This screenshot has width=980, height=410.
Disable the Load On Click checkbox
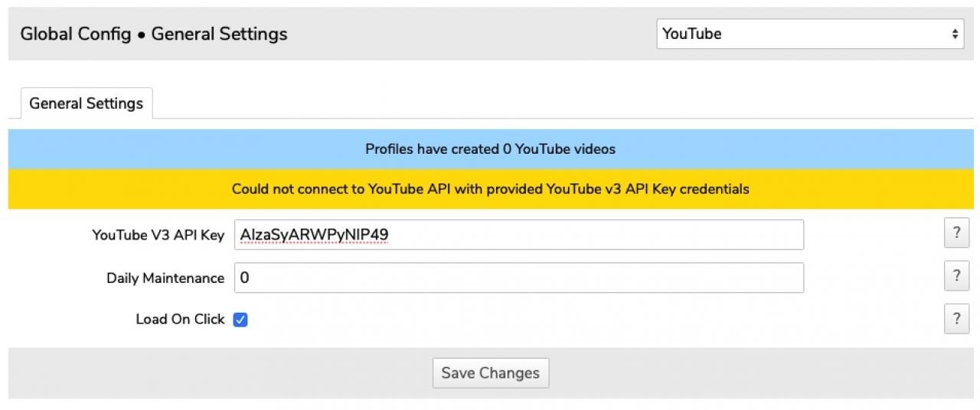coord(240,320)
